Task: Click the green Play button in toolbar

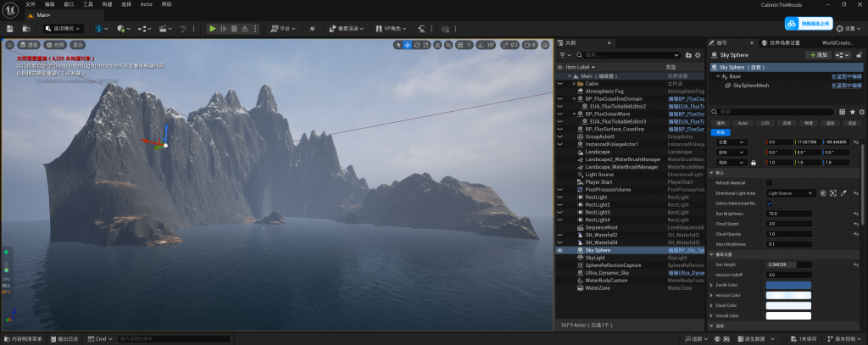Action: tap(213, 28)
